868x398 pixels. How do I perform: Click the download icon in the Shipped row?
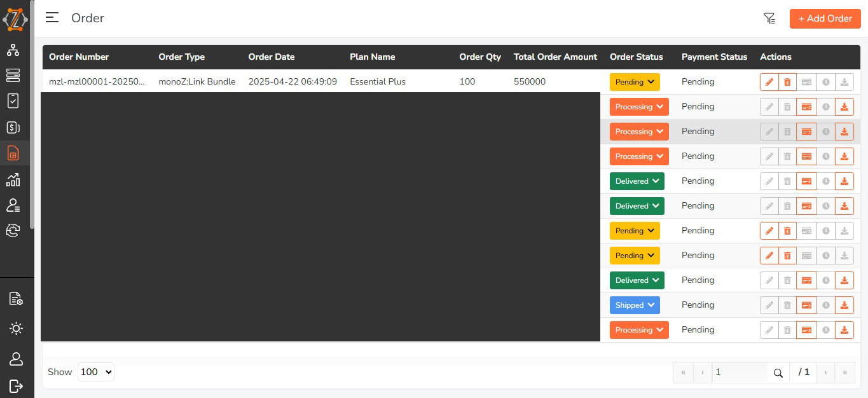[x=844, y=305]
